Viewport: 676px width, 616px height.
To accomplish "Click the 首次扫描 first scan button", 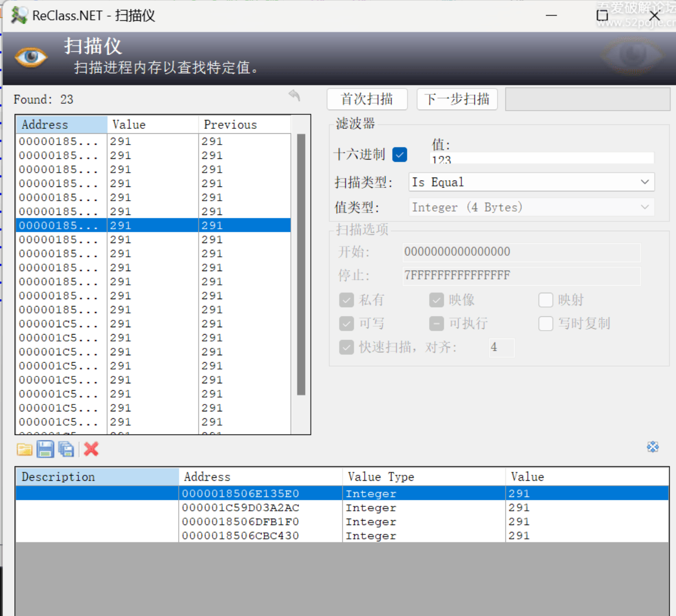I will coord(367,99).
